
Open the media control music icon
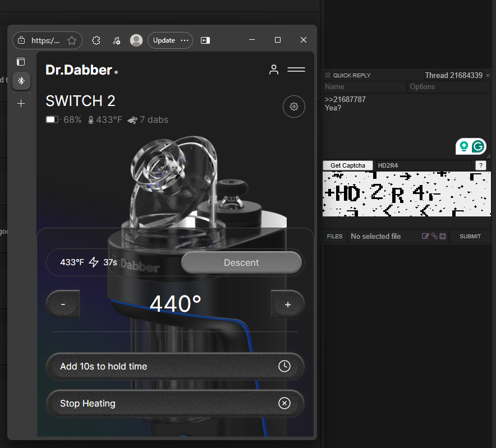click(116, 40)
